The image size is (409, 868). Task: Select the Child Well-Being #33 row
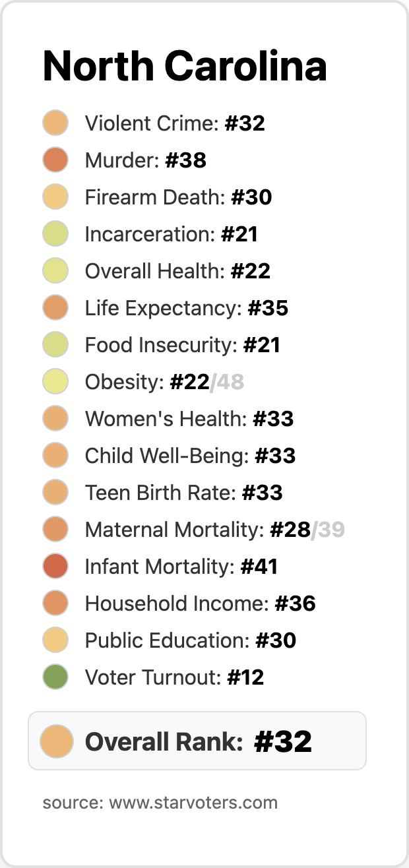pos(190,456)
